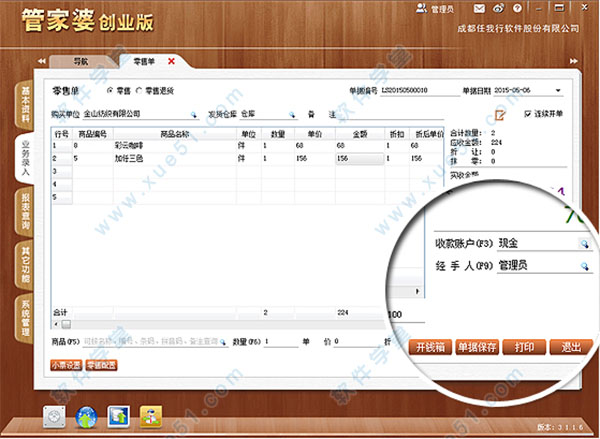Click the orange edit note icon
Image resolution: width=600 pixels, height=439 pixels.
click(500, 115)
